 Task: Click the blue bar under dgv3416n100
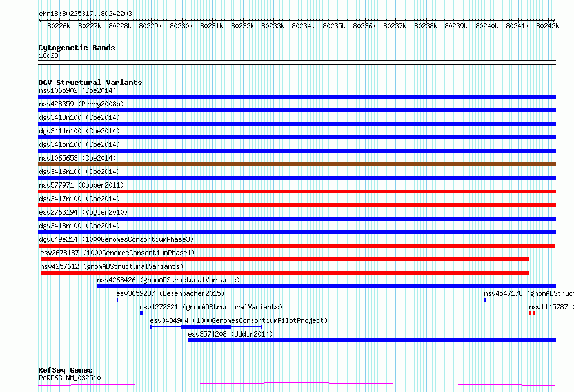297,178
